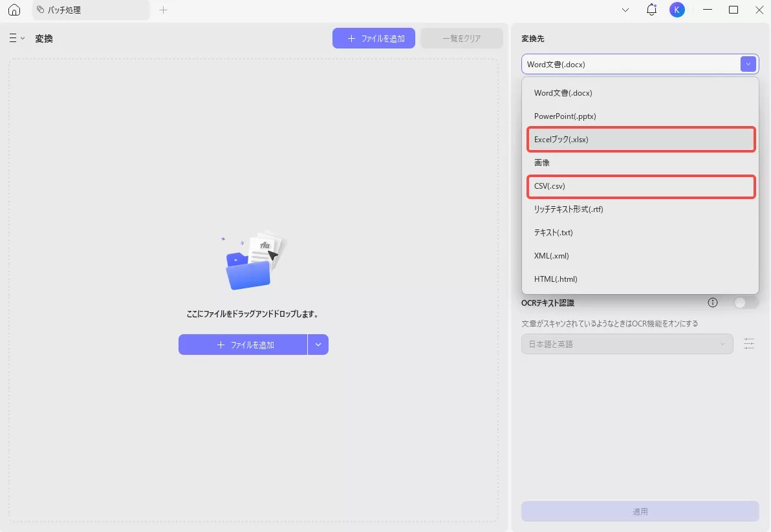The height and width of the screenshot is (532, 771).
Task: Click the center ファイルを追加 button
Action: point(243,345)
